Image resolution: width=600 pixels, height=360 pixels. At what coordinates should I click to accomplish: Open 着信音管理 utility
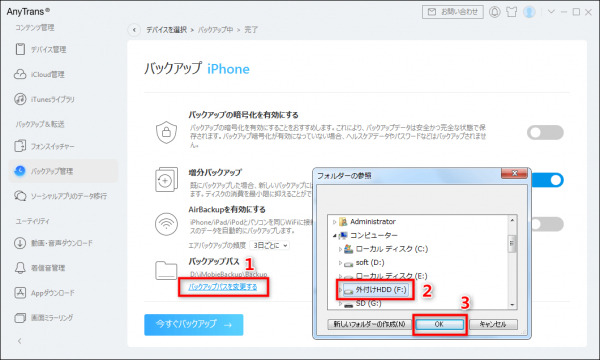pos(40,268)
